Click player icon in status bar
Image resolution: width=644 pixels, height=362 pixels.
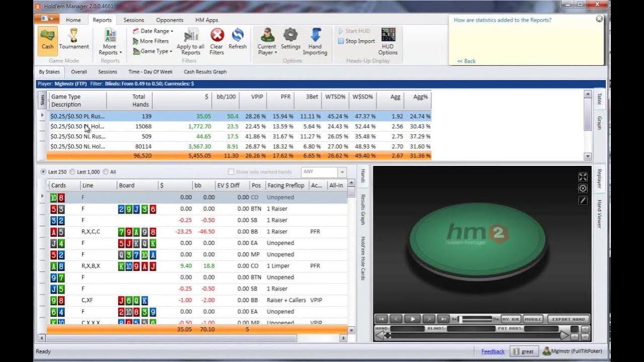coord(546,351)
